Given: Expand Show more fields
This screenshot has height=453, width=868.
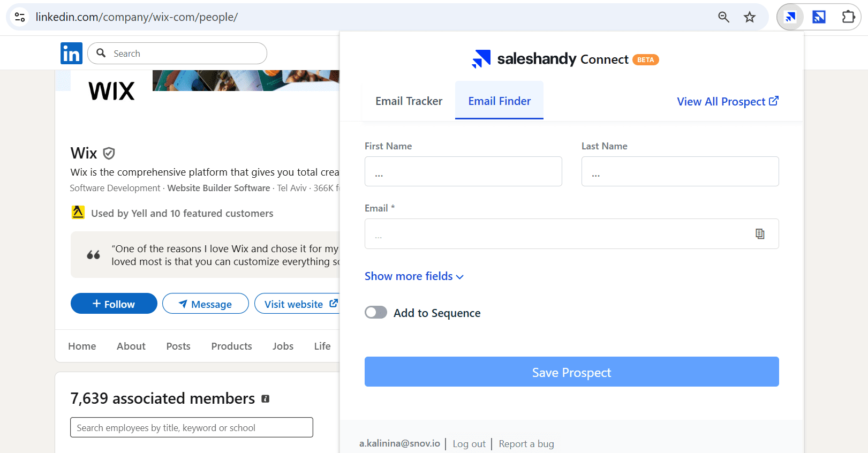Looking at the screenshot, I should (414, 276).
